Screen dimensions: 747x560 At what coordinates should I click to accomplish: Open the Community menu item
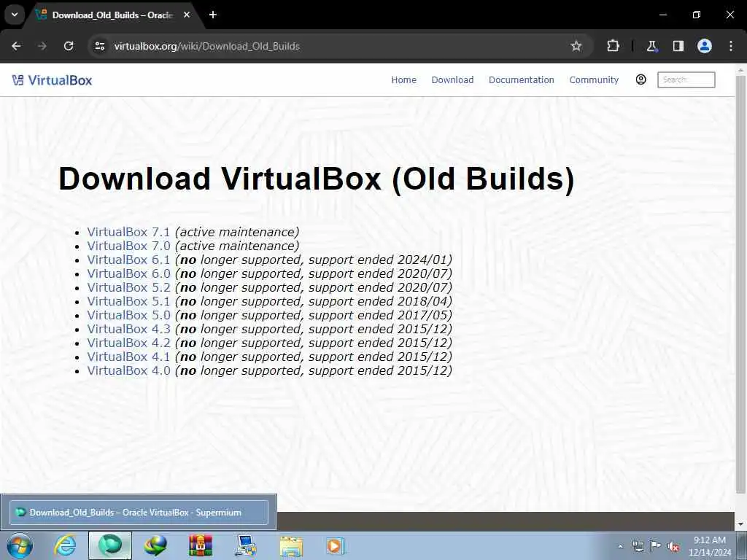point(594,80)
